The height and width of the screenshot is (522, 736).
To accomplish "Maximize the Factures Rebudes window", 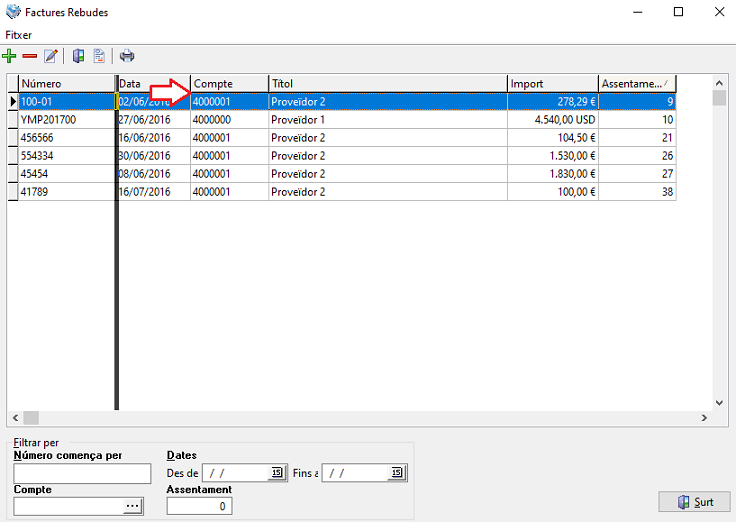I will tap(678, 12).
